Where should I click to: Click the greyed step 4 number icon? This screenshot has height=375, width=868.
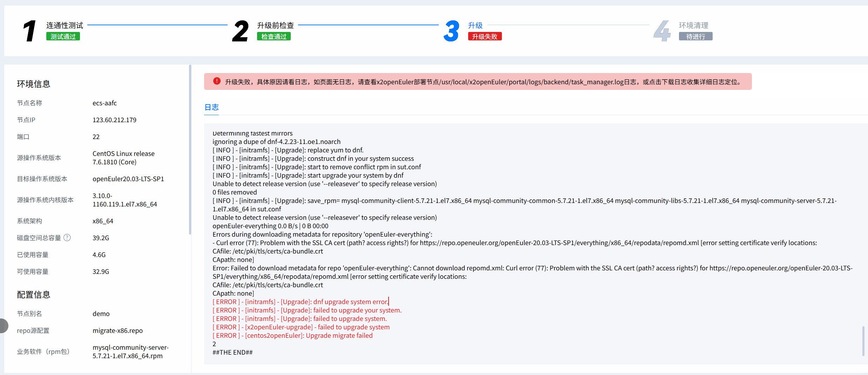[662, 31]
